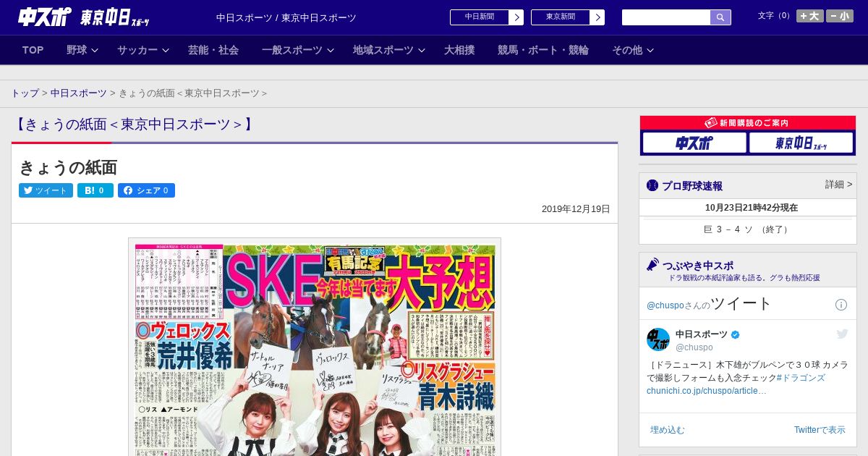Click the 中日スポーツ breadcrumb link

[x=79, y=93]
